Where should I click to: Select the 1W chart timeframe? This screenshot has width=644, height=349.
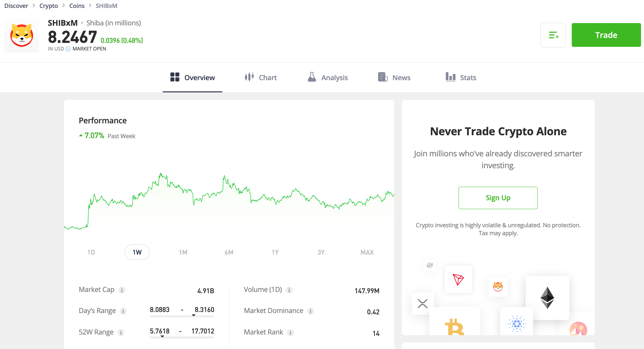point(137,252)
